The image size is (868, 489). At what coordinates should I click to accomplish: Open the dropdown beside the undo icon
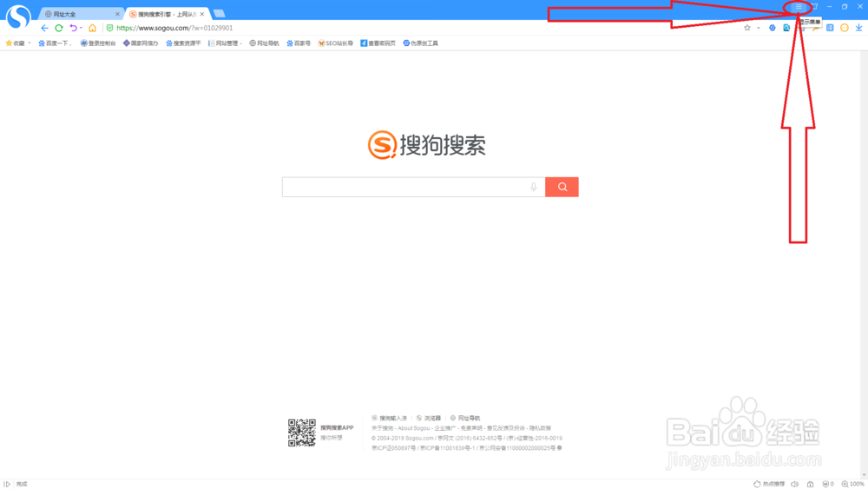pyautogui.click(x=81, y=28)
